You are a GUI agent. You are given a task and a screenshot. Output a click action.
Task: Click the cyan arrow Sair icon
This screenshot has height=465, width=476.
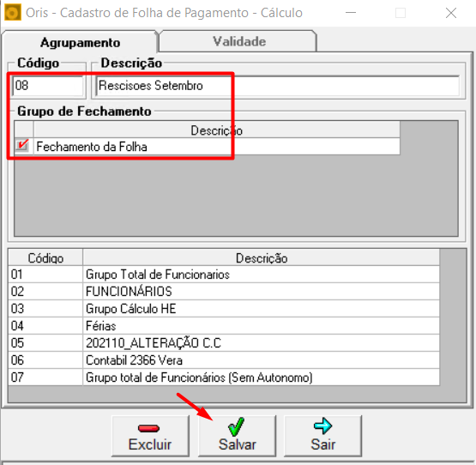click(x=322, y=426)
